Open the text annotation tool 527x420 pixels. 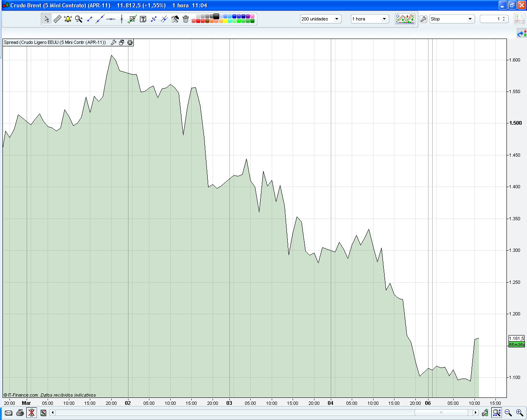(143, 18)
